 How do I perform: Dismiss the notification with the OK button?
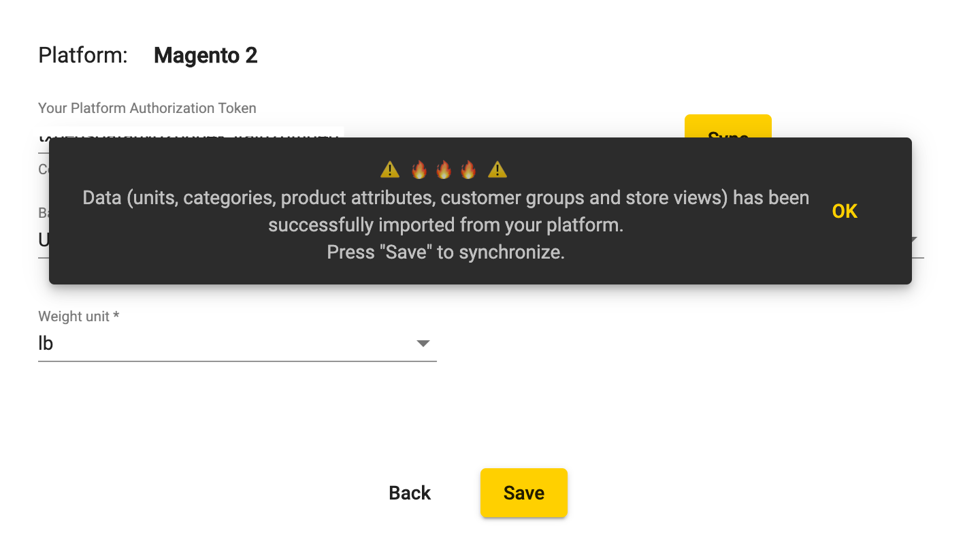tap(845, 211)
